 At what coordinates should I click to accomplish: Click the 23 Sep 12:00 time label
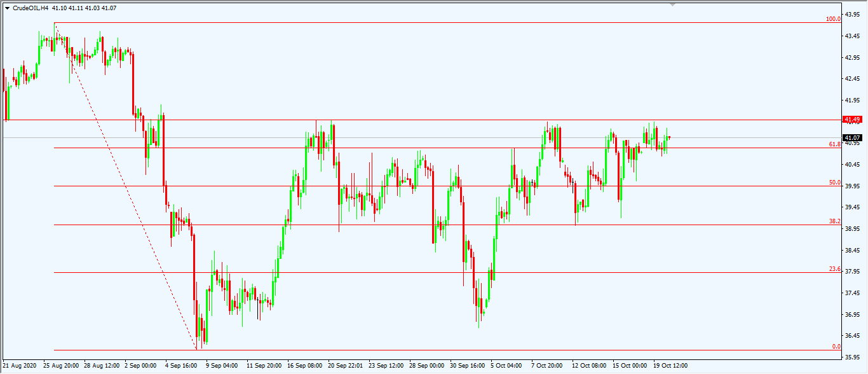coord(387,366)
